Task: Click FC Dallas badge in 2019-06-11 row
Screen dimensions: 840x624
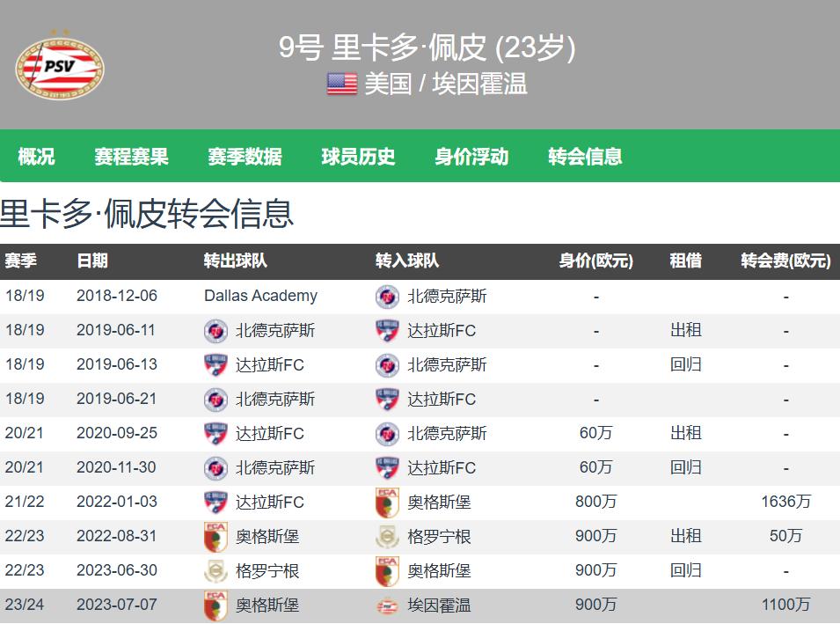Action: coord(387,331)
